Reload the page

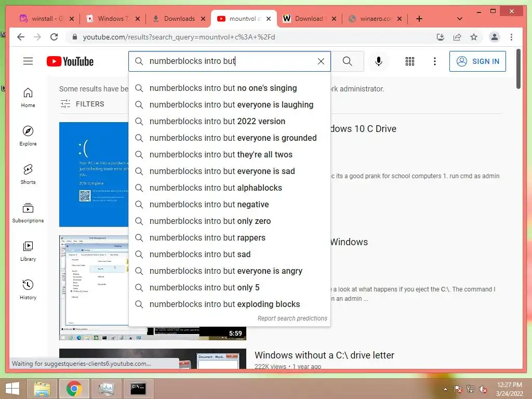(54, 37)
